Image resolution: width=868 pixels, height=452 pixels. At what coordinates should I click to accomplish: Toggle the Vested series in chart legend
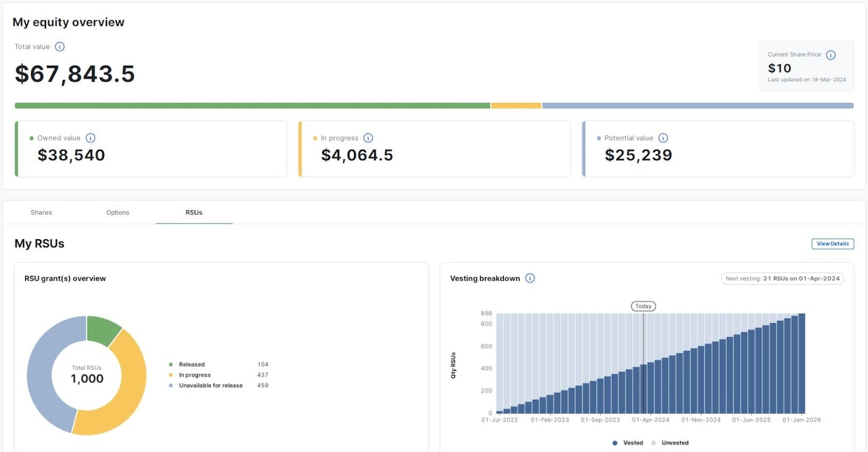[627, 443]
